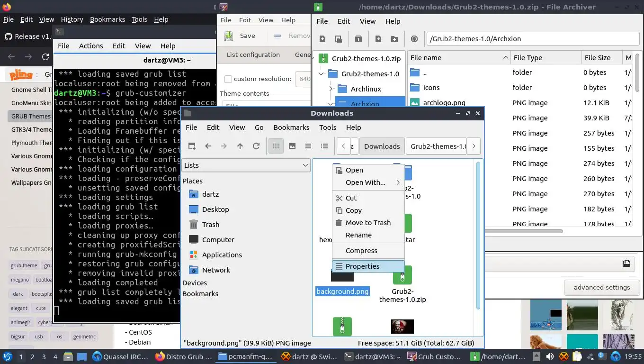
Task: Toggle the custom resolution checkbox
Action: (228, 79)
